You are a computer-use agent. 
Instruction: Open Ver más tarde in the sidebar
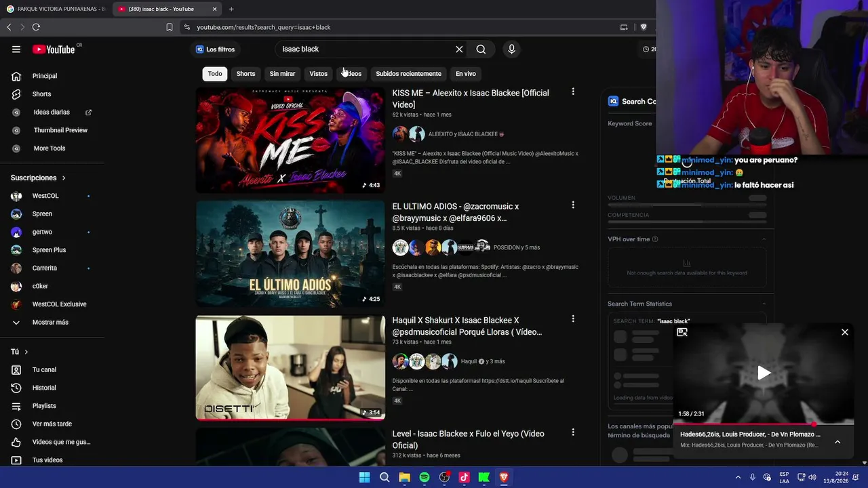tap(52, 424)
